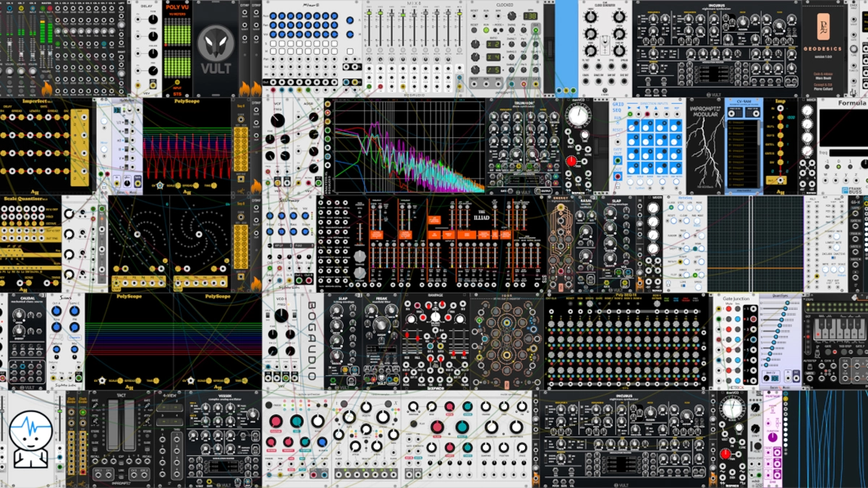Click the pink POSITION knob on texture synthesizer
Screen dimensions: 868x488
[x=276, y=421]
